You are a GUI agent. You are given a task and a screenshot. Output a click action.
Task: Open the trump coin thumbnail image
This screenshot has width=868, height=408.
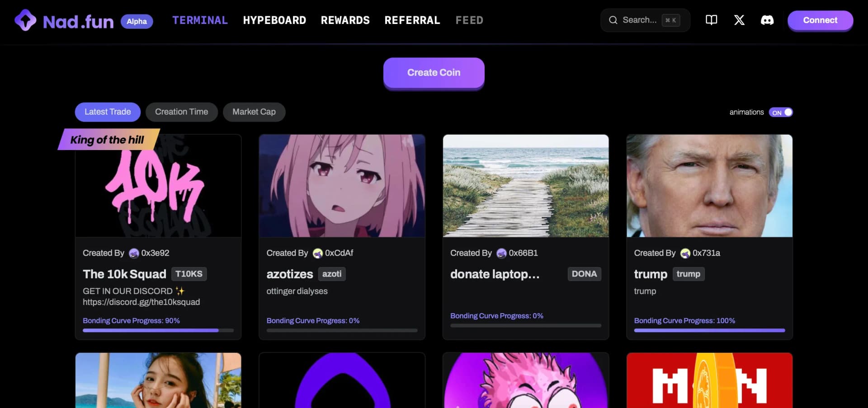tap(709, 186)
